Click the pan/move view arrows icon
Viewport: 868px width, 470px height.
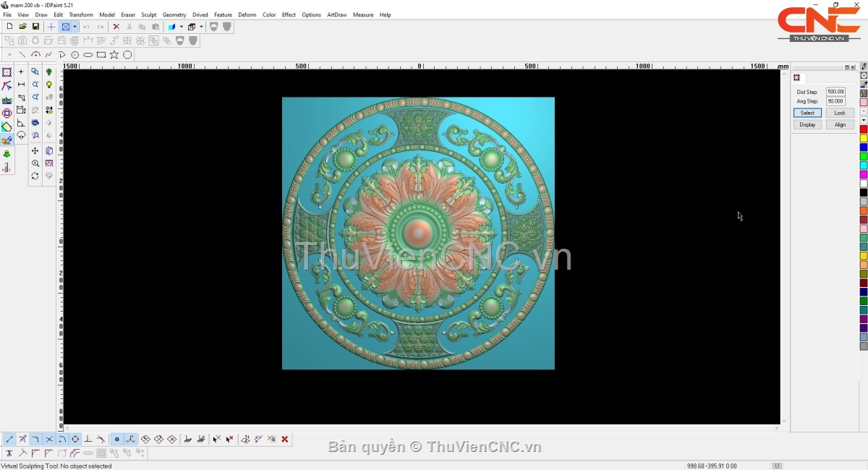point(35,151)
